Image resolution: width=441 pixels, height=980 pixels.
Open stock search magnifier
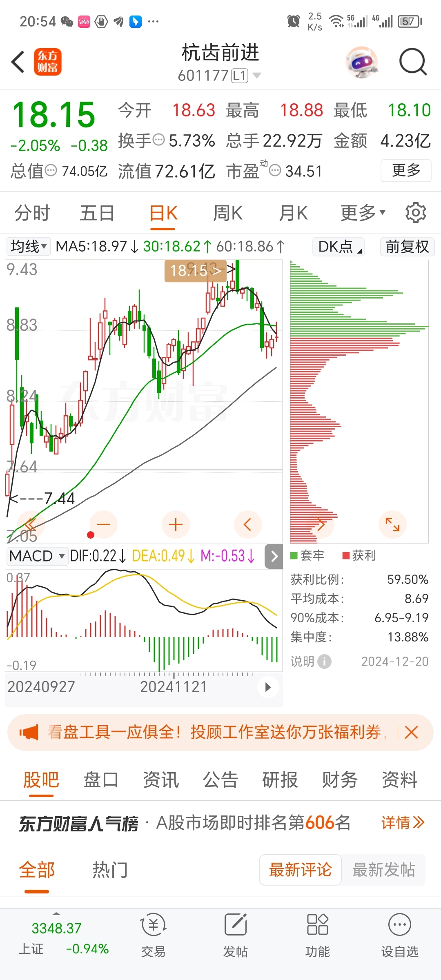413,62
